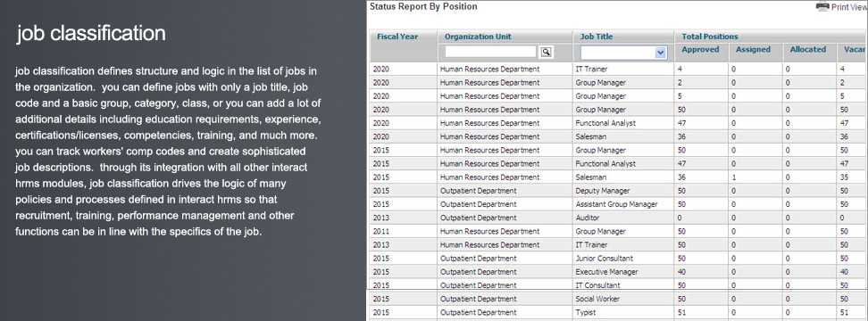Select the Deputy Manager job title cell

click(x=602, y=191)
